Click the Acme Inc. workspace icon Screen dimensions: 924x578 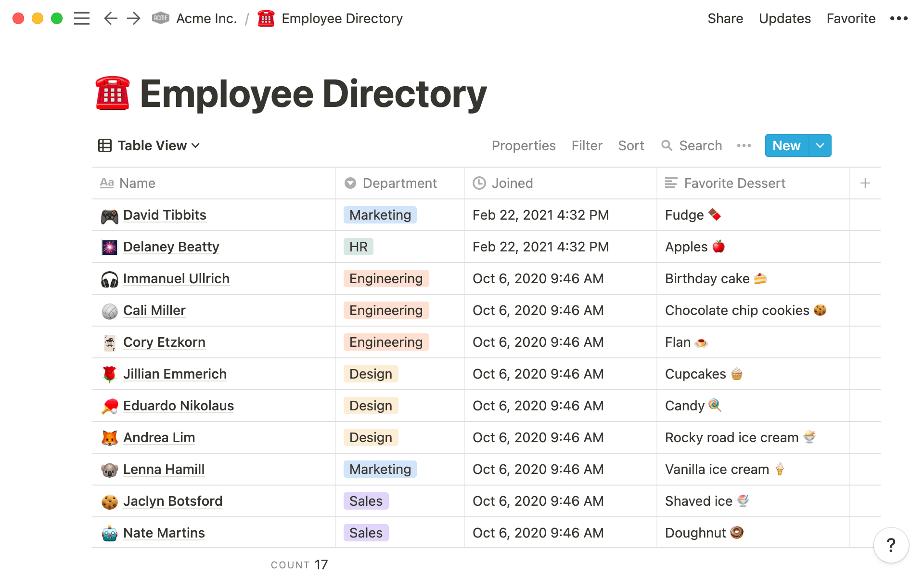pyautogui.click(x=160, y=18)
